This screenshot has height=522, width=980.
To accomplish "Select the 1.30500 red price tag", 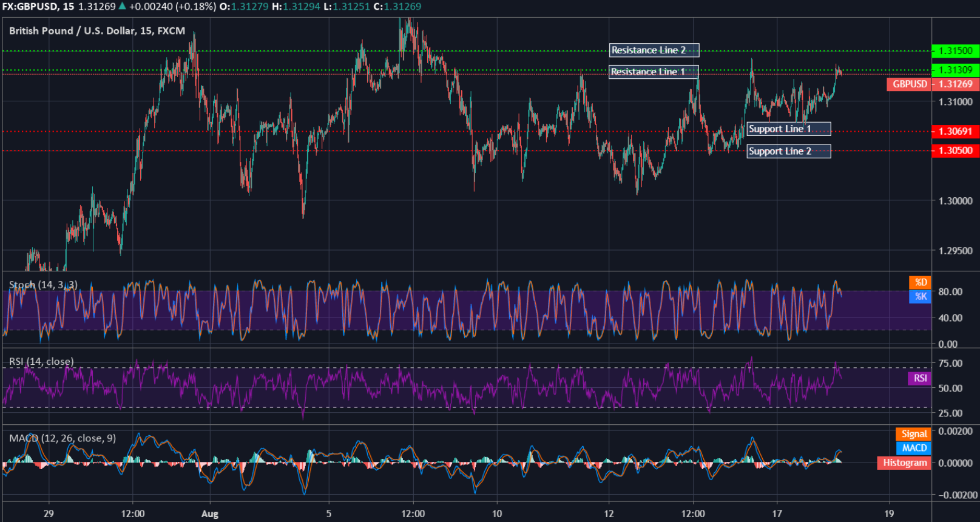I will (955, 151).
